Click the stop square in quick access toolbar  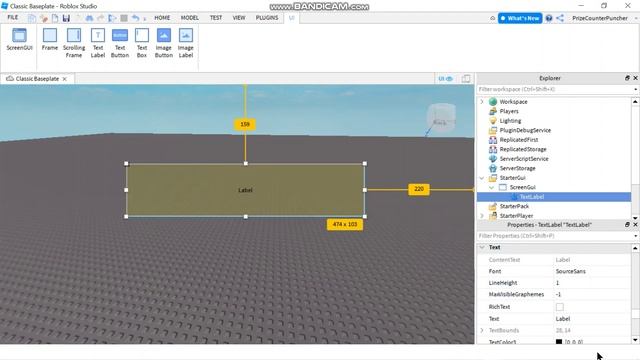pos(124,18)
